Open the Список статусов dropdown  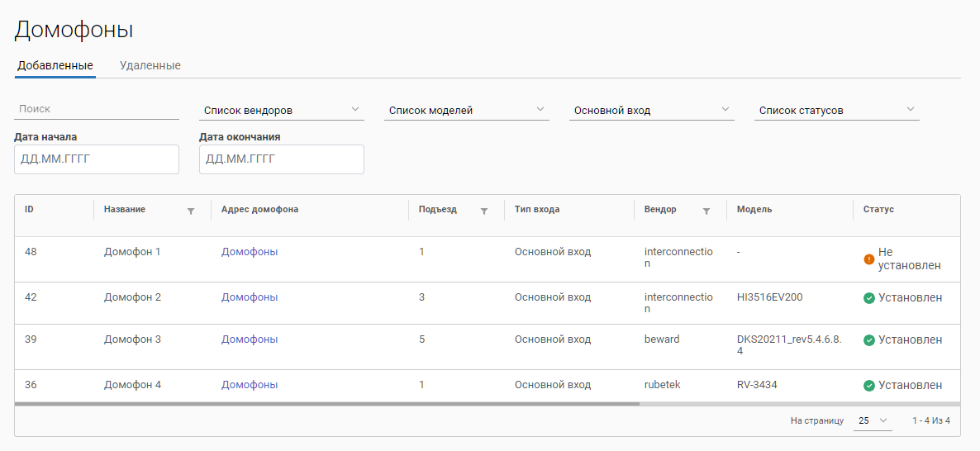pyautogui.click(x=837, y=110)
